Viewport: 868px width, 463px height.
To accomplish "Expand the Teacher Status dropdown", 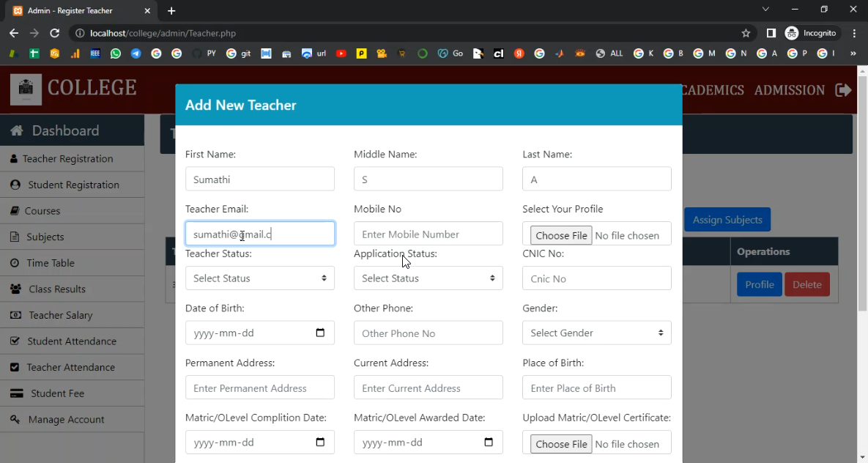I will pyautogui.click(x=260, y=278).
